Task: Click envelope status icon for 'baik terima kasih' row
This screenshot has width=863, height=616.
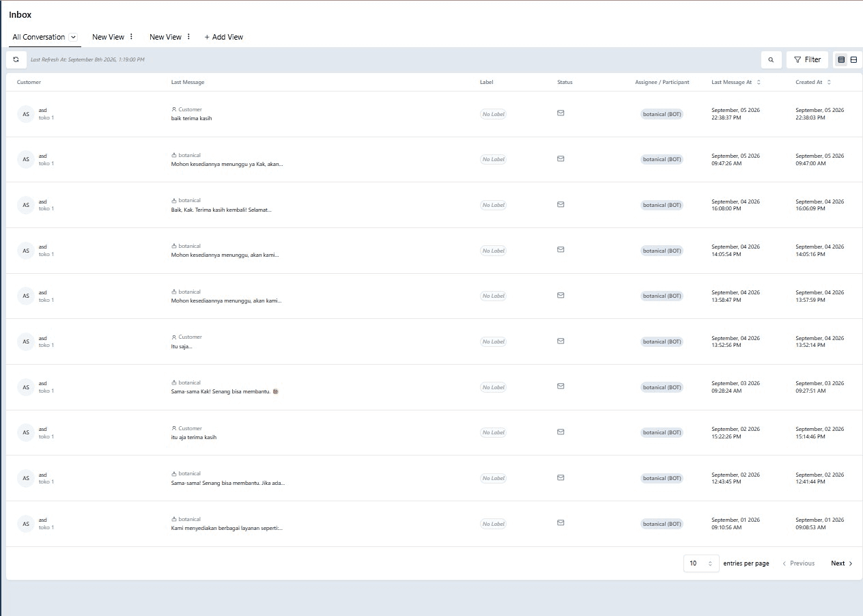Action: pyautogui.click(x=561, y=113)
